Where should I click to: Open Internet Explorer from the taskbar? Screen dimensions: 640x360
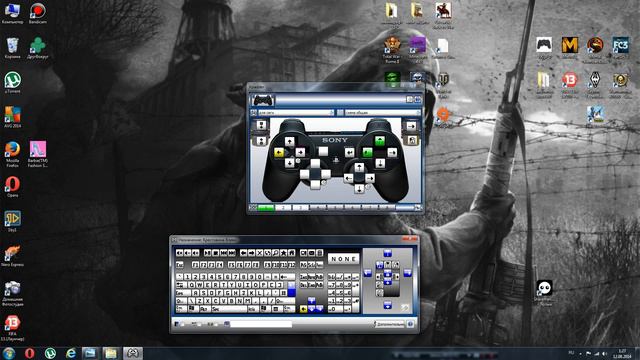point(71,353)
